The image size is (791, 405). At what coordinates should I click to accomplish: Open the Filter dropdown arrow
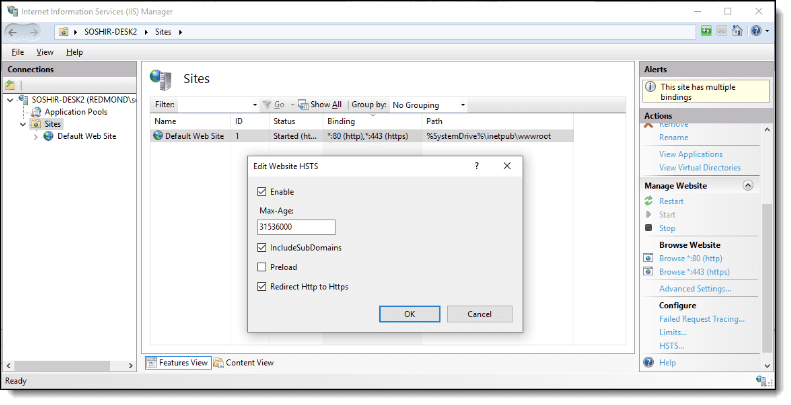click(255, 105)
